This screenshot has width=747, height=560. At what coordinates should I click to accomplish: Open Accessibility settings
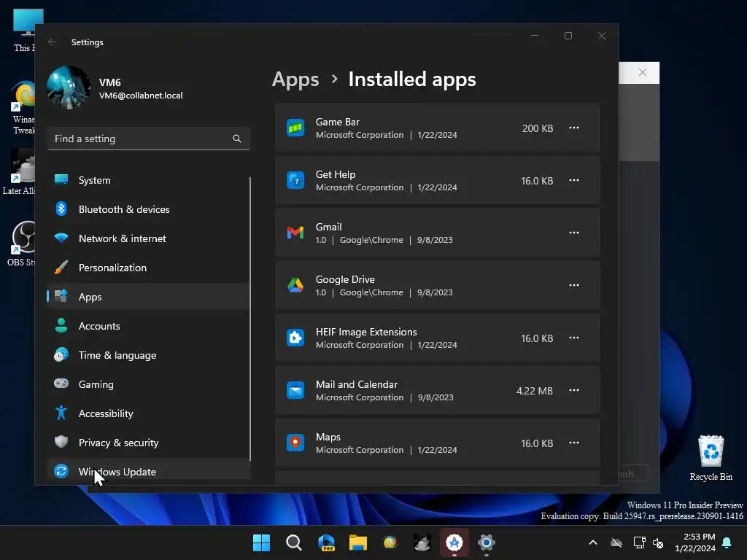point(147,413)
